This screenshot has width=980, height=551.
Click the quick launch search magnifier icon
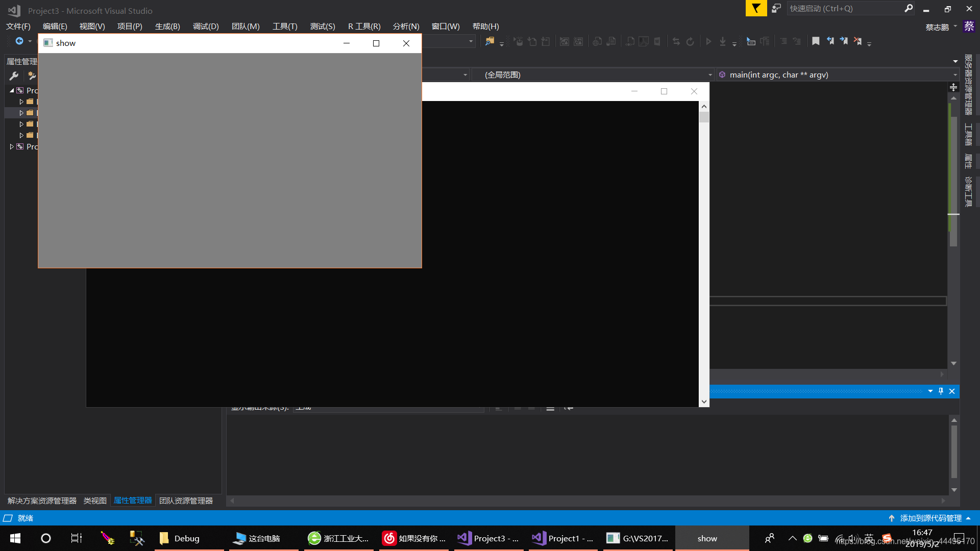(909, 8)
